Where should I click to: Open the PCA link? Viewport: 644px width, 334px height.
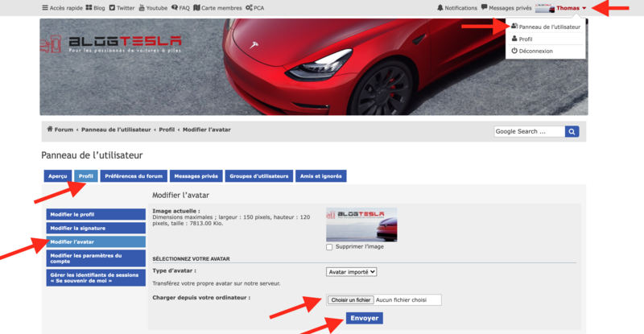point(255,8)
